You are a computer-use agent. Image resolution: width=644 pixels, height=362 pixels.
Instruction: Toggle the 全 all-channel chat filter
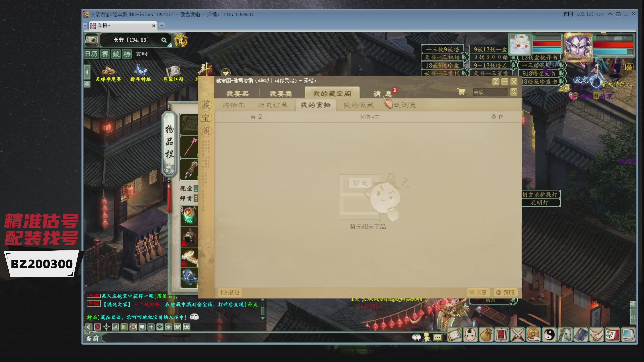(x=160, y=327)
